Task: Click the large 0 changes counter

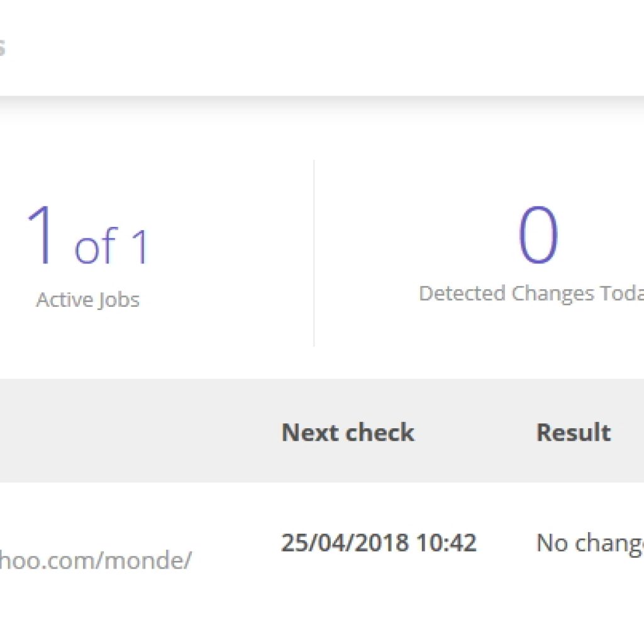Action: (x=538, y=235)
